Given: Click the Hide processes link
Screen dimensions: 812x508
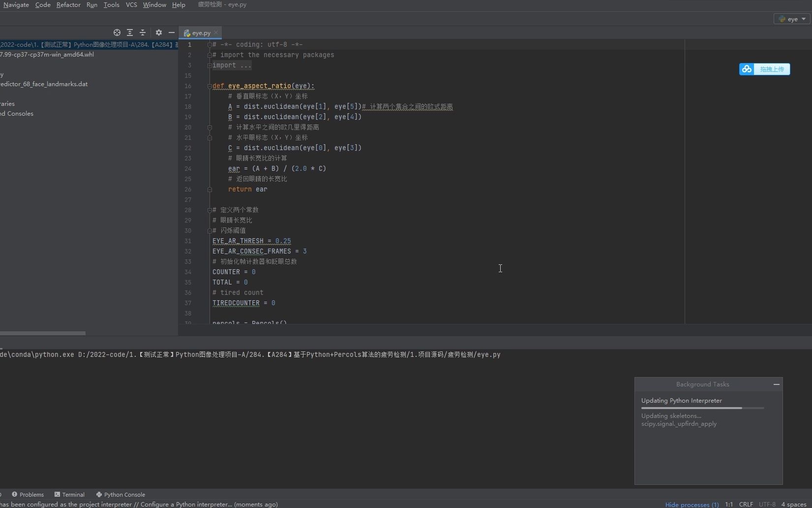Looking at the screenshot, I should pyautogui.click(x=691, y=505).
